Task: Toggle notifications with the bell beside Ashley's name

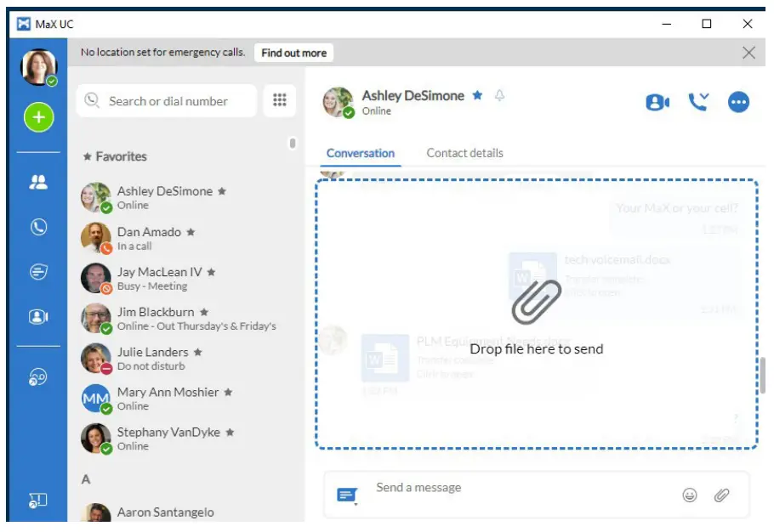Action: point(499,95)
